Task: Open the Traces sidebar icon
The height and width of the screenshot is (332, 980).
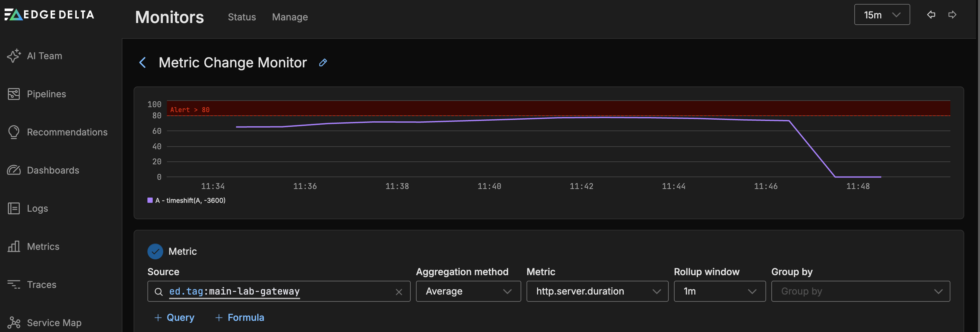Action: (14, 284)
